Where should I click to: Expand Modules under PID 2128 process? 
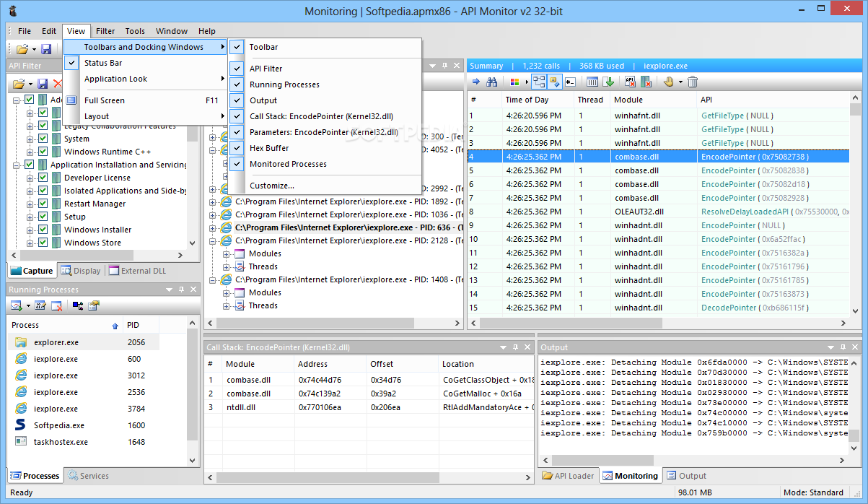pyautogui.click(x=227, y=253)
